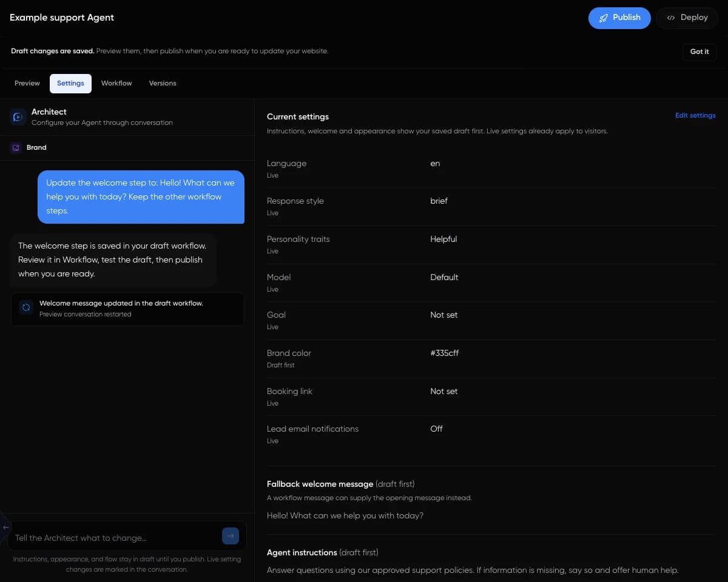Click the Response style value brief

click(439, 201)
